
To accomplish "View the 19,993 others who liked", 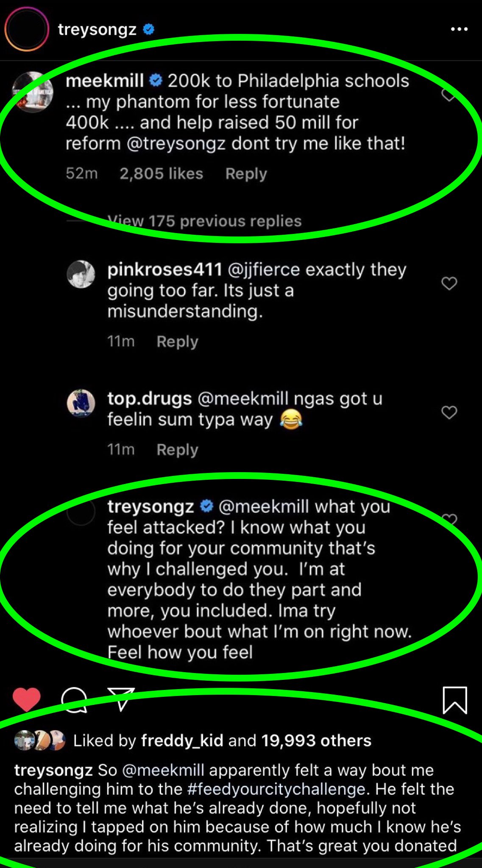I will (x=316, y=740).
